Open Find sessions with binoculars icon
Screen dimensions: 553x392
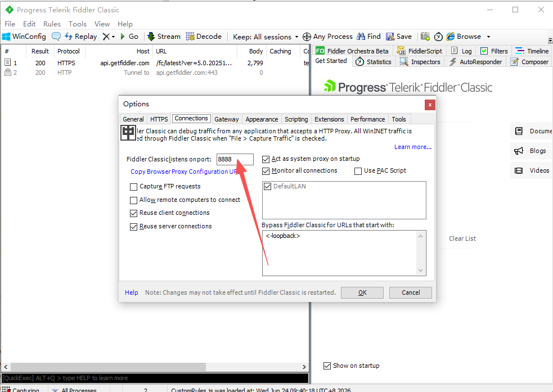tap(369, 37)
